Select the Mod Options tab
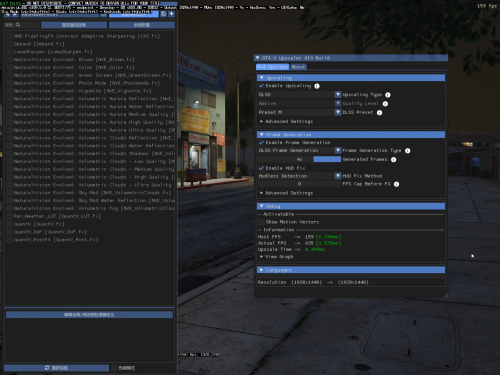The height and width of the screenshot is (375, 500). click(272, 67)
